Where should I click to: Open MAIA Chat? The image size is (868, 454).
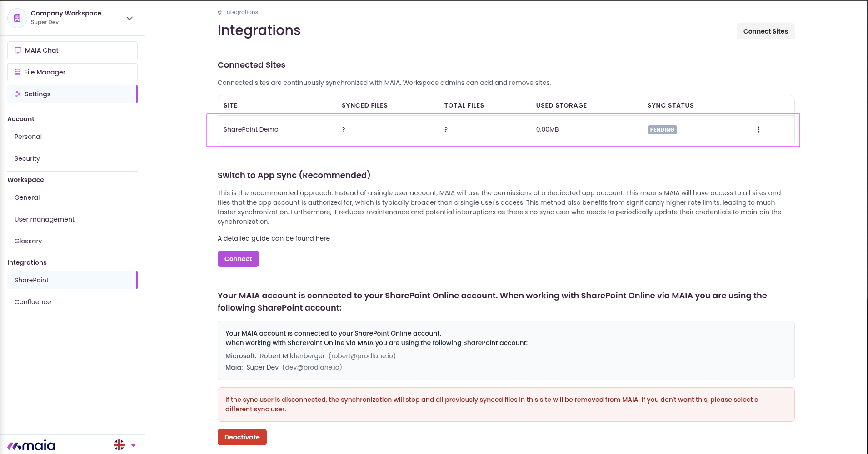click(72, 50)
